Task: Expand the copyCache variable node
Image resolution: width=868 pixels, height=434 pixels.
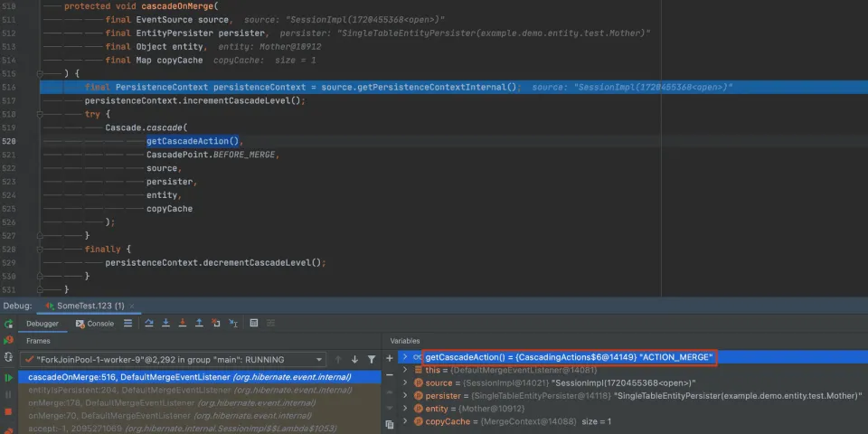Action: point(405,421)
